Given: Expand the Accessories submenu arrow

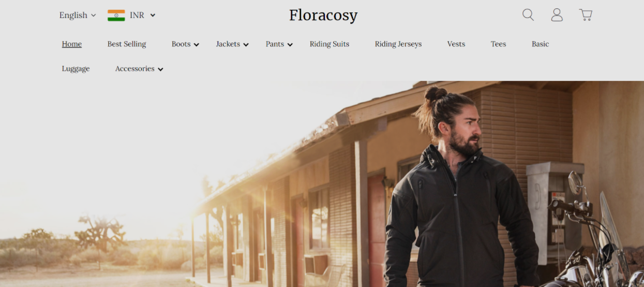Looking at the screenshot, I should (x=160, y=69).
